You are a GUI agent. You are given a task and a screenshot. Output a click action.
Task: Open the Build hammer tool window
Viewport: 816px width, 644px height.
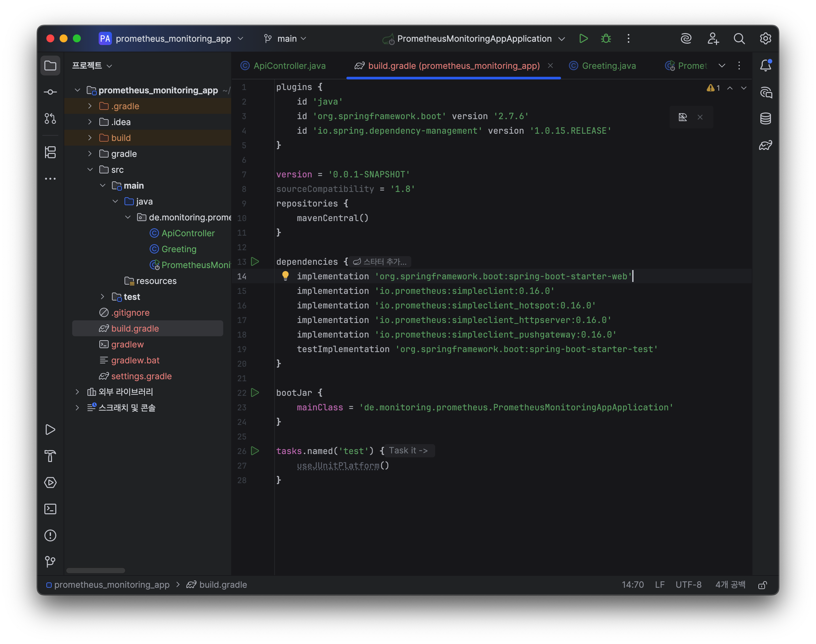tap(50, 456)
